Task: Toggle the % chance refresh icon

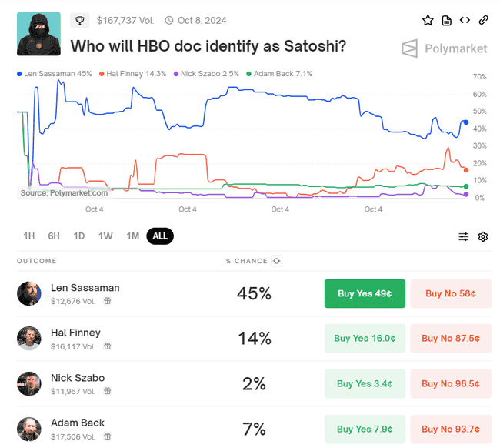Action: [277, 261]
